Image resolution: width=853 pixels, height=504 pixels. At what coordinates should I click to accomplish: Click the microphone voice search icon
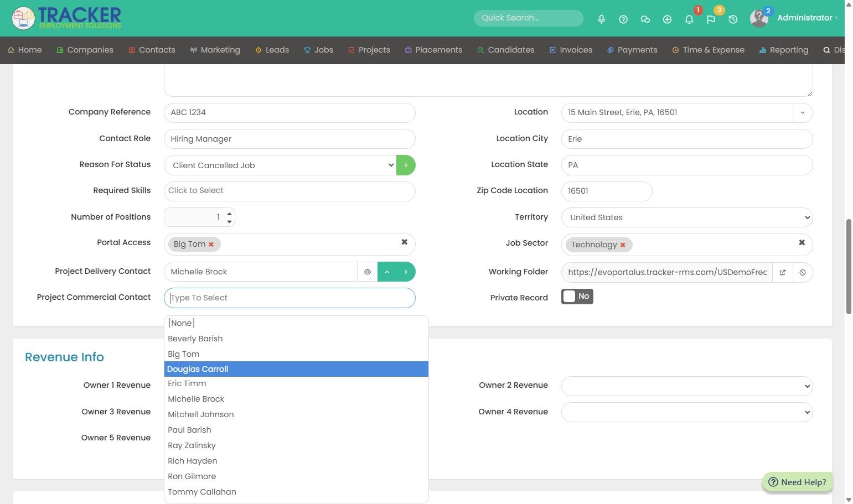pos(601,19)
